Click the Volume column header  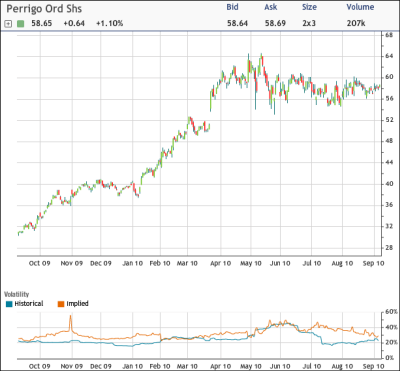tap(360, 7)
